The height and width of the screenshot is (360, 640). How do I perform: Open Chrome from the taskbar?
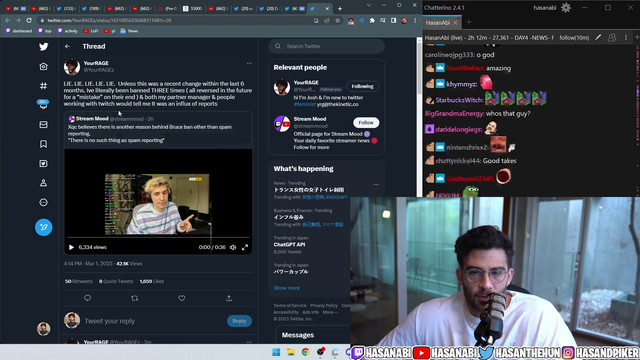pos(306,352)
